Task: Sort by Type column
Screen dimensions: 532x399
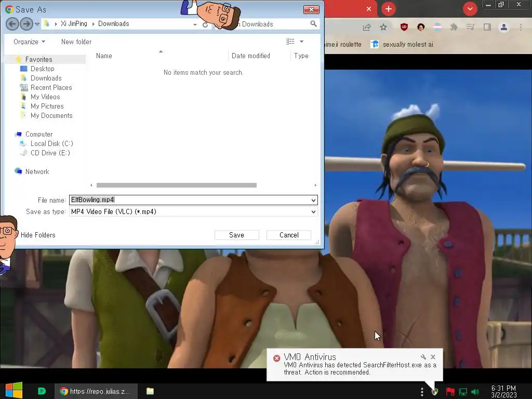Action: 301,56
